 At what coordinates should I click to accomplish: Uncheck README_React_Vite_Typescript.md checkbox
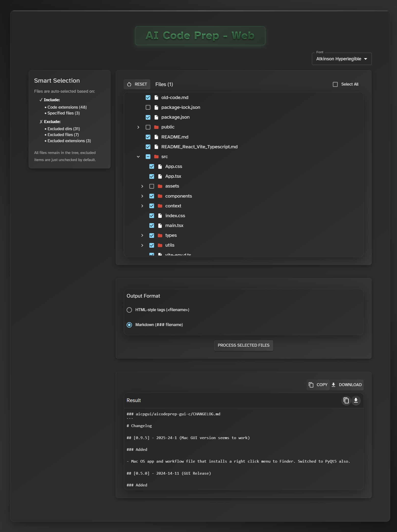(x=148, y=147)
